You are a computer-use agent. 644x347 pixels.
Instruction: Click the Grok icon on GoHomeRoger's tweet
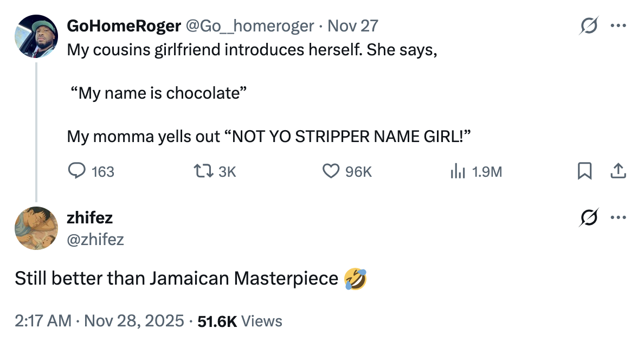point(587,26)
